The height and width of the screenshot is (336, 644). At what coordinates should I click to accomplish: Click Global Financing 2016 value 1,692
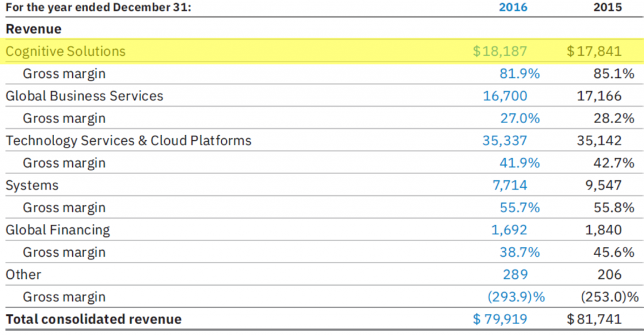tap(509, 230)
